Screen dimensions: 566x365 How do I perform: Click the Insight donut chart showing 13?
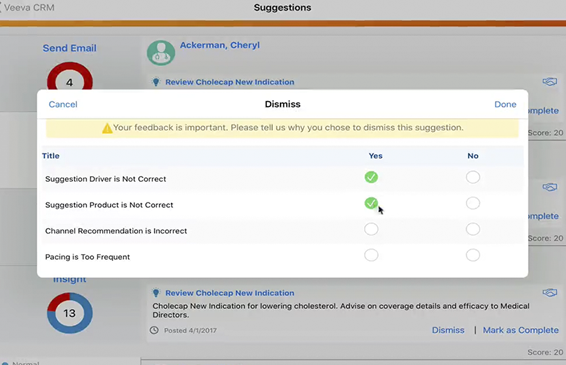pos(70,313)
